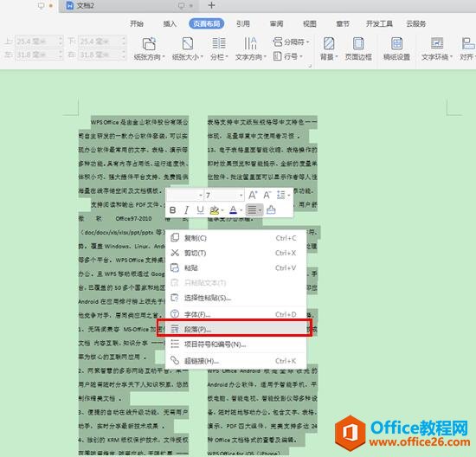The image size is (476, 457).
Task: Click the monitor icon in document tab
Action: coord(182,6)
